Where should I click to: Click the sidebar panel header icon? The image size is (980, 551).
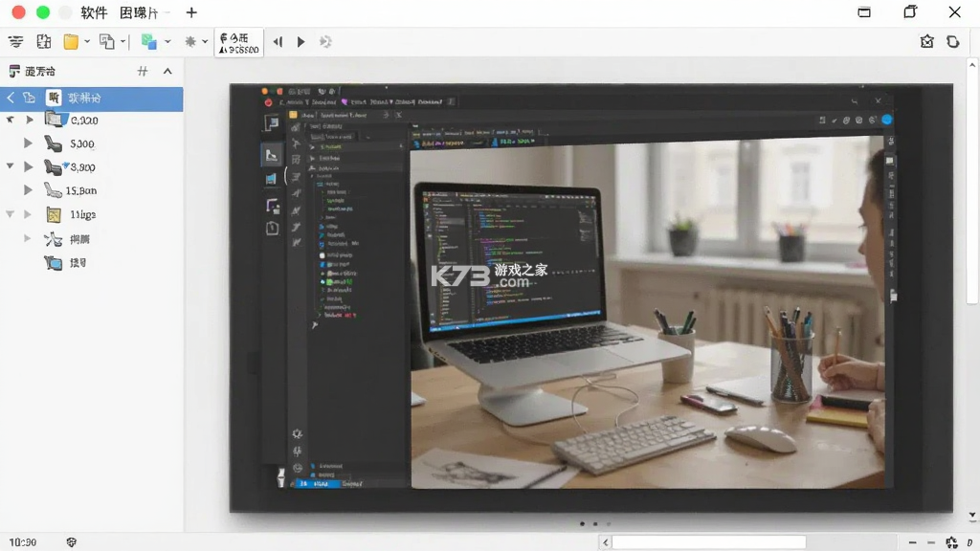14,71
